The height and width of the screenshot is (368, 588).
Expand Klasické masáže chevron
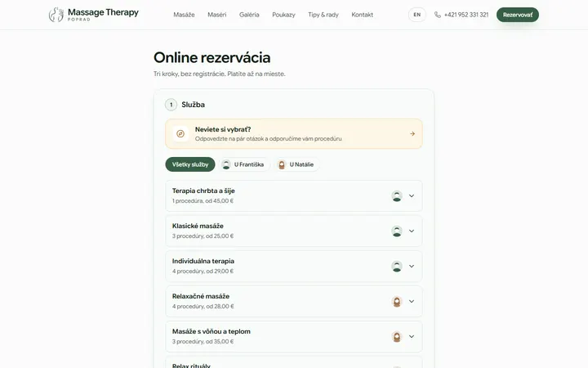[x=412, y=231]
